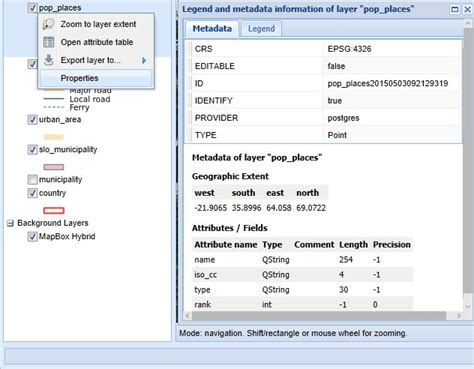Click the EPSG:4326 value cell
Image resolution: width=474 pixels, height=369 pixels.
coord(349,49)
